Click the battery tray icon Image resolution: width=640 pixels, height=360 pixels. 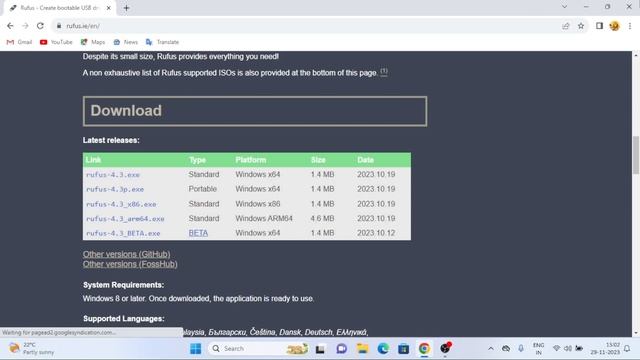[x=579, y=349]
